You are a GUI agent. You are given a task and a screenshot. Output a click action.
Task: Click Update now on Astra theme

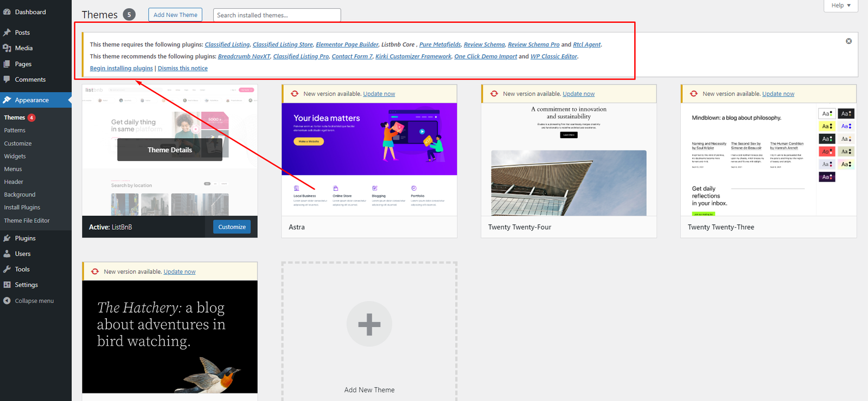(379, 94)
